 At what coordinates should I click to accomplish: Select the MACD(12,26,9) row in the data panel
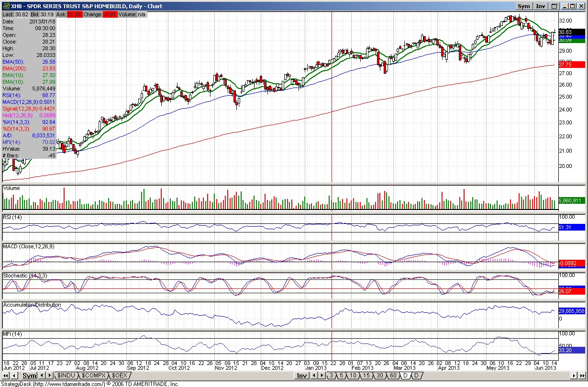coord(29,102)
